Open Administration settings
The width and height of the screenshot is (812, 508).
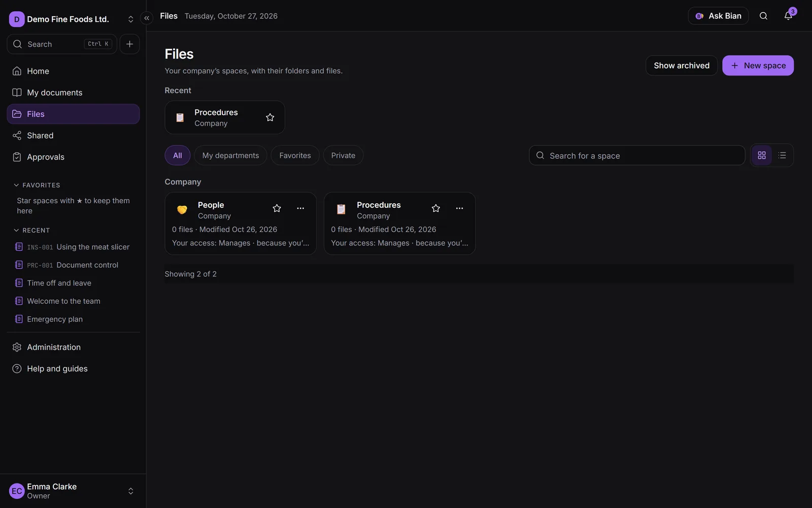click(x=73, y=347)
